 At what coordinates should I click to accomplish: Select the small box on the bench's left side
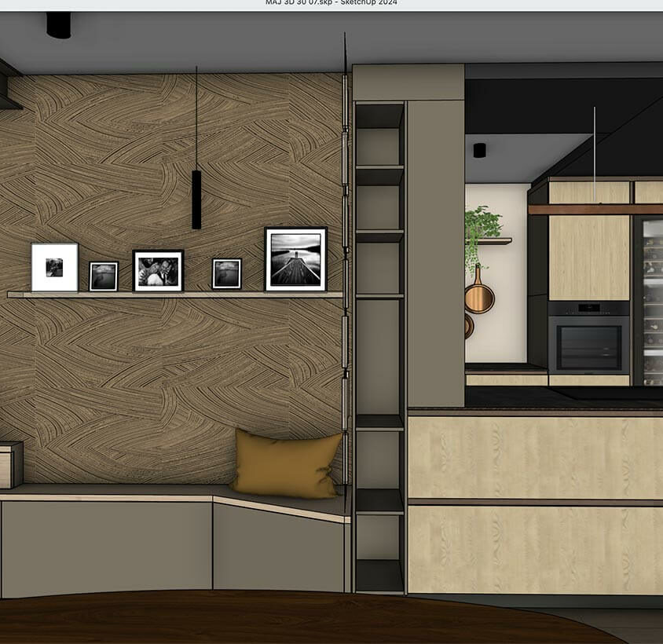[11, 465]
